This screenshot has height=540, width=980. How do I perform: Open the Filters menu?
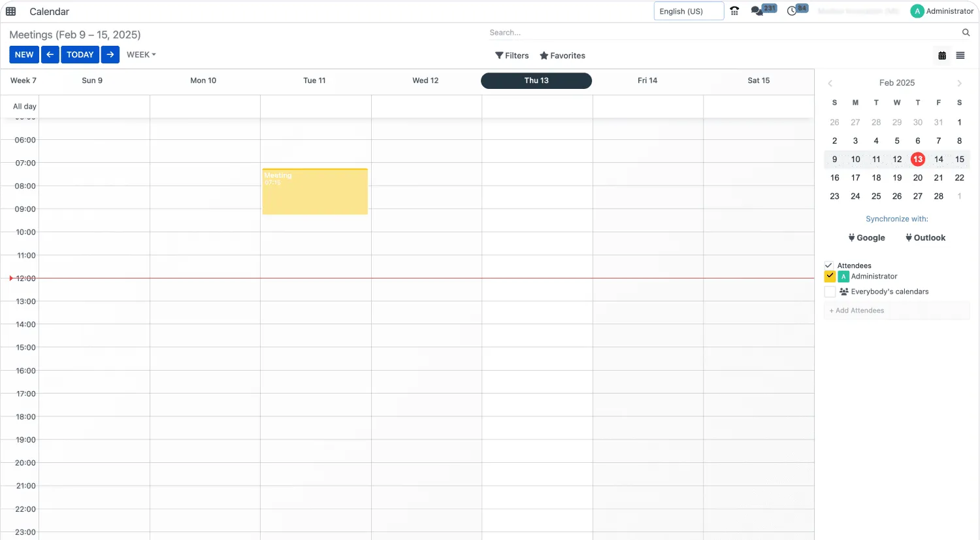512,56
